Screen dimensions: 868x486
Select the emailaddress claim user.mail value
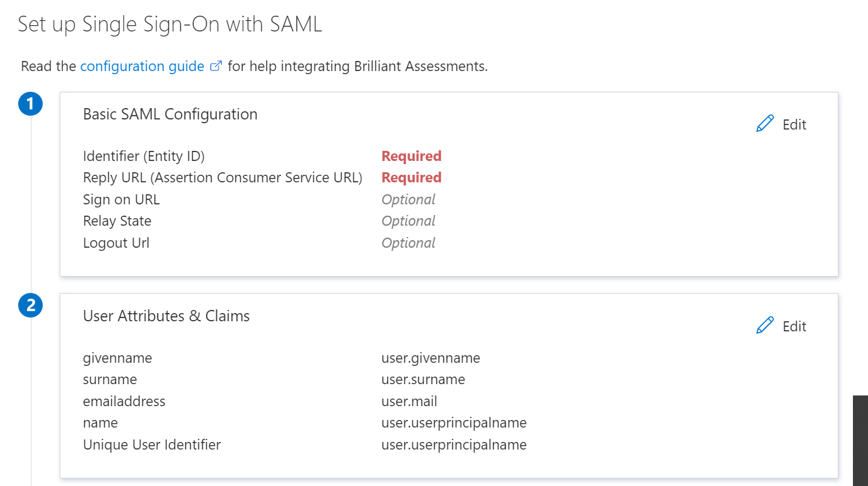pyautogui.click(x=410, y=401)
